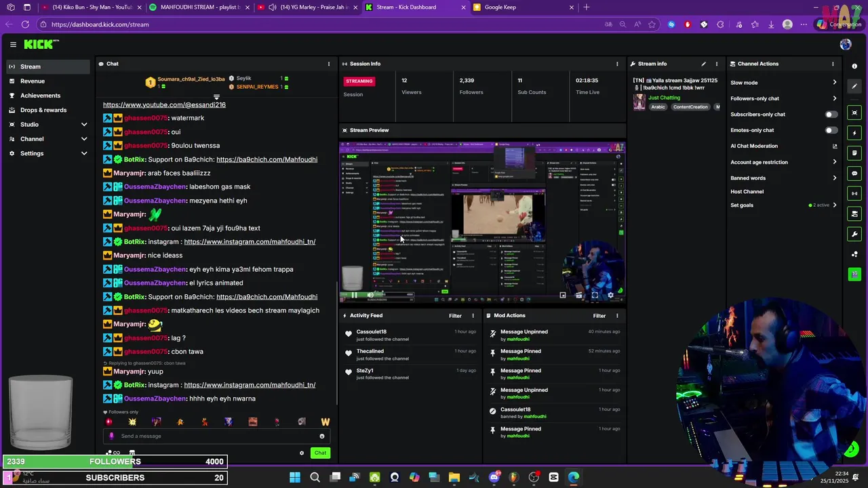Switch to Google Keep browser tab
This screenshot has width=868, height=488.
522,7
